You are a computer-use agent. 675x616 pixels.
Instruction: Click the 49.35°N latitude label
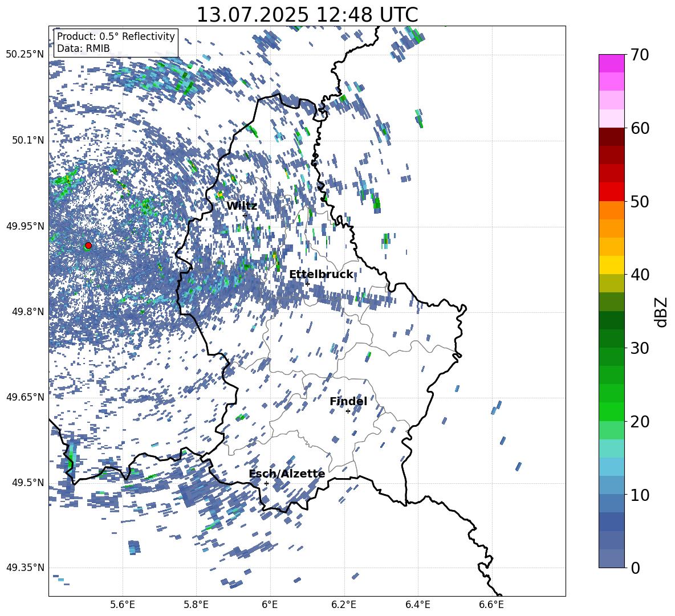[25, 568]
